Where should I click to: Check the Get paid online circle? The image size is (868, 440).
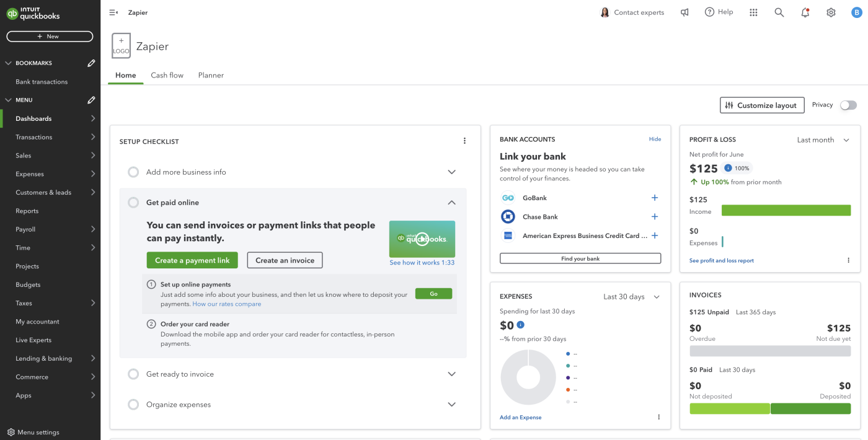(x=133, y=203)
